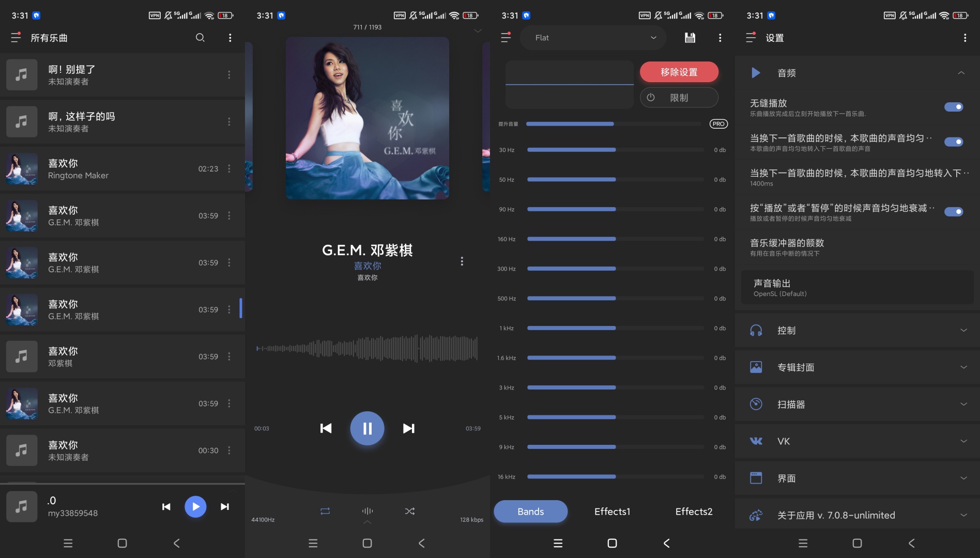Screen dimensions: 980x558
Task: Switch to the Bands tab
Action: [x=531, y=512]
